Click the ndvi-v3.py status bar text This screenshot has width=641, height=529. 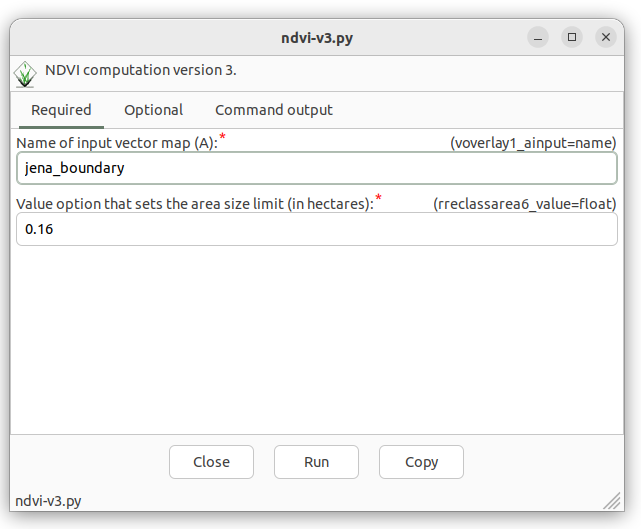coord(48,501)
